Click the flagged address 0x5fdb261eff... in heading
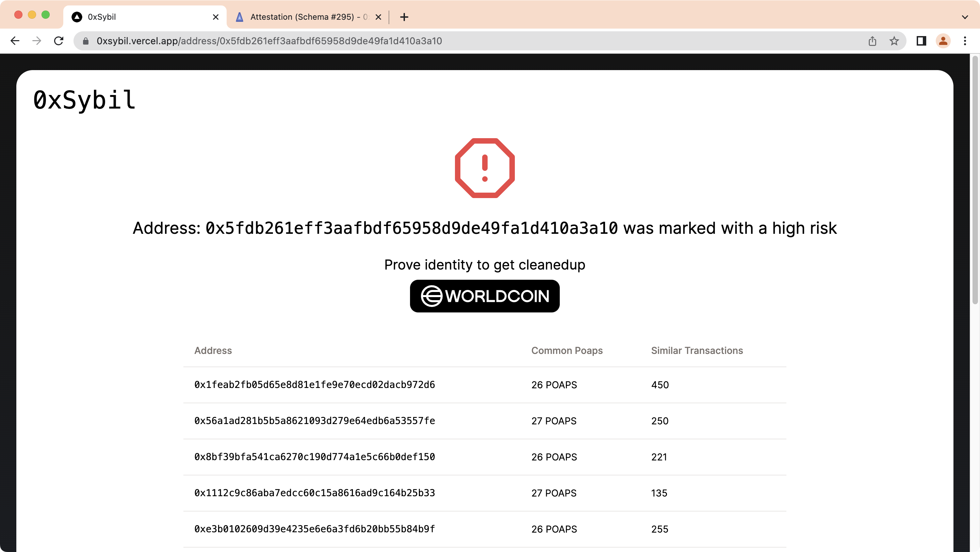The width and height of the screenshot is (980, 552). click(x=412, y=228)
